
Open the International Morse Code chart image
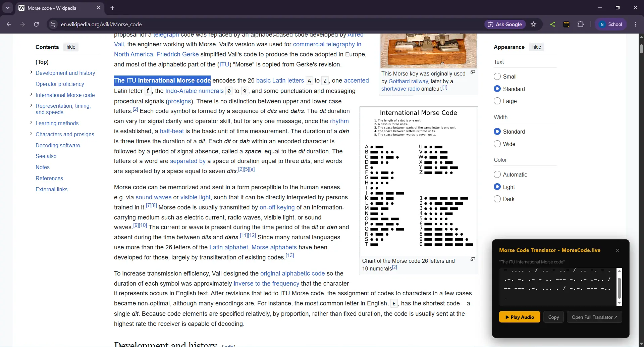pyautogui.click(x=419, y=182)
